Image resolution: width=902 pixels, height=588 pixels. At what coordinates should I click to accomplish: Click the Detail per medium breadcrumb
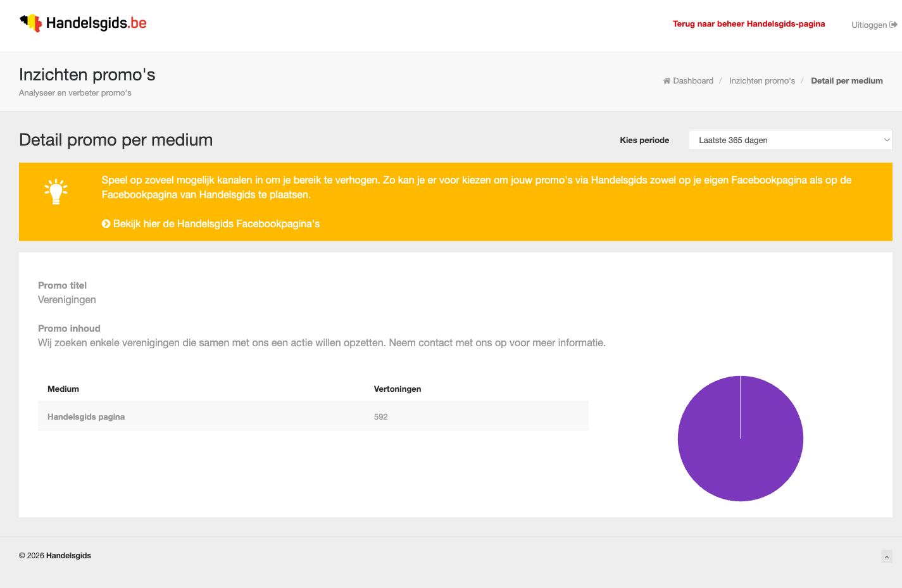pyautogui.click(x=847, y=81)
